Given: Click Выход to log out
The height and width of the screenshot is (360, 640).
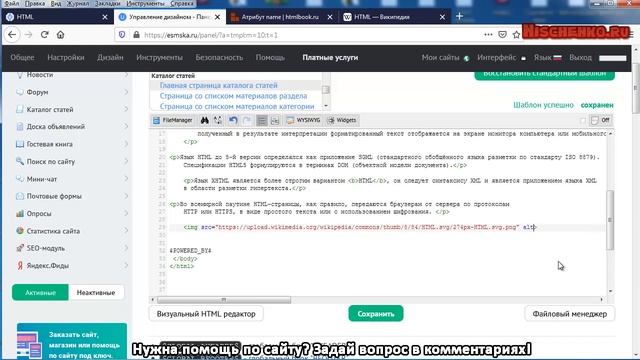Looking at the screenshot, I should click(580, 58).
